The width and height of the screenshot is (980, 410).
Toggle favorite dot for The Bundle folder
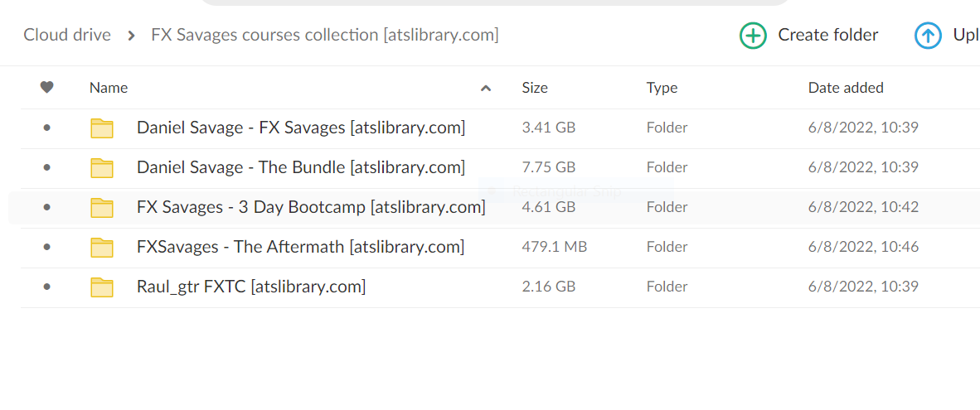point(46,168)
